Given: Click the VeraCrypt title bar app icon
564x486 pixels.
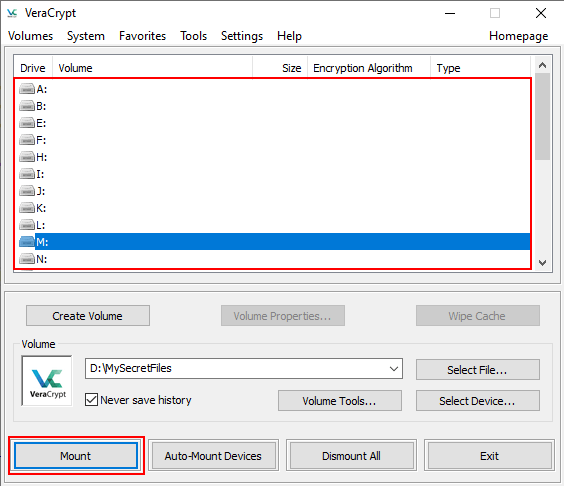Looking at the screenshot, I should tap(12, 13).
